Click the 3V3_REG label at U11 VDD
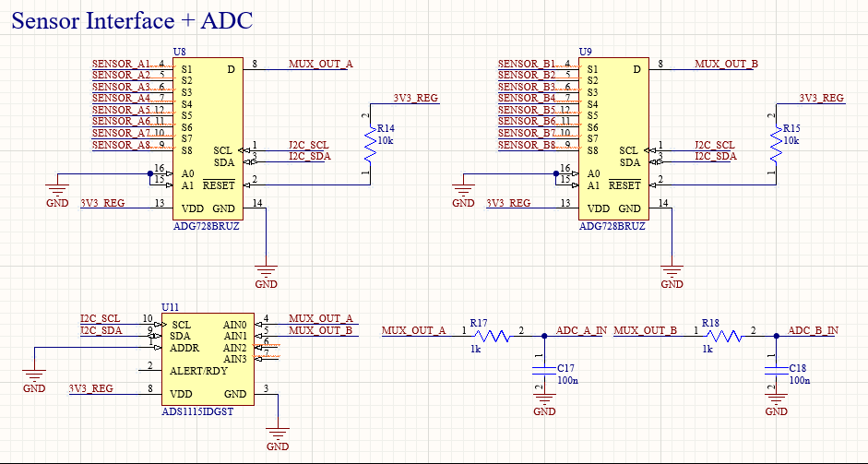The image size is (868, 464). click(91, 388)
